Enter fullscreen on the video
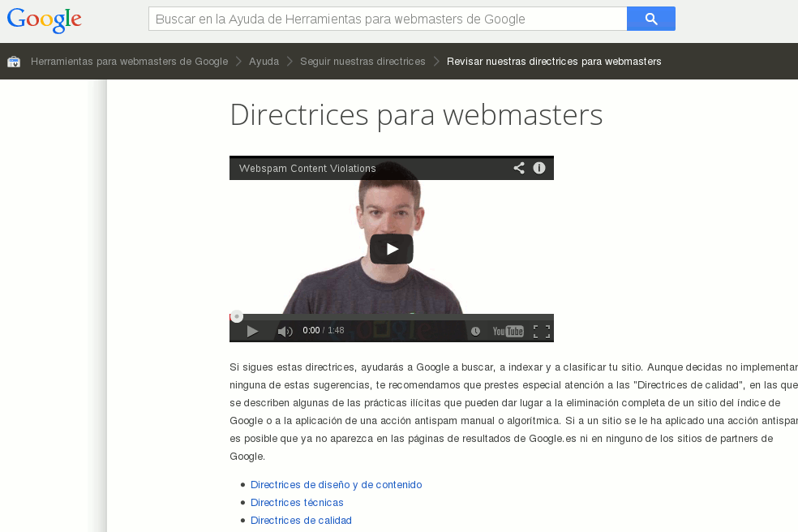 click(542, 332)
